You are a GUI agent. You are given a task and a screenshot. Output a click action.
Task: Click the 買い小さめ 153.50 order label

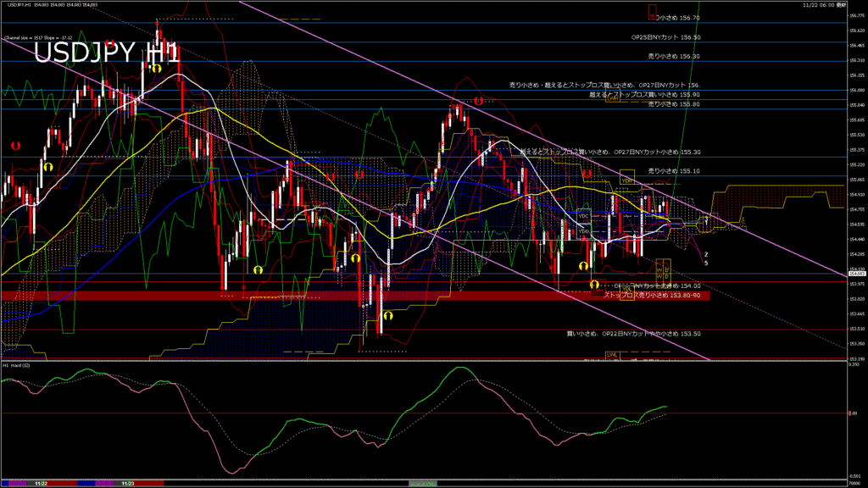633,334
